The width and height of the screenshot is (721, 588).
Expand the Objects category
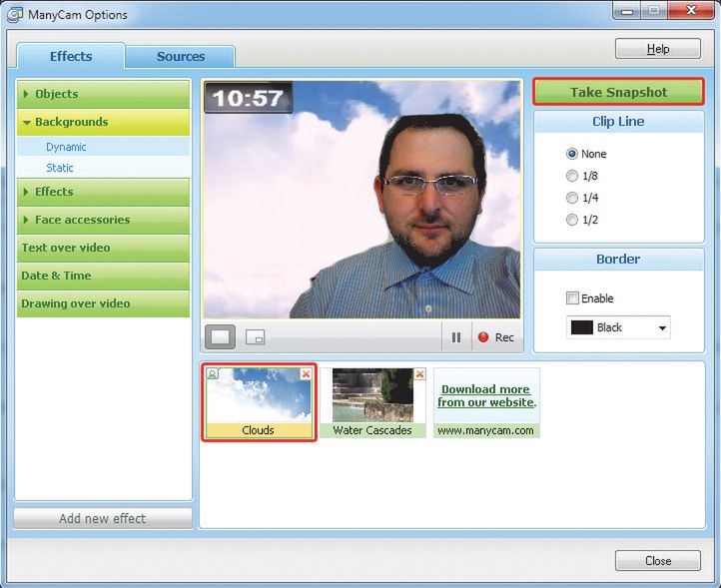coord(103,94)
